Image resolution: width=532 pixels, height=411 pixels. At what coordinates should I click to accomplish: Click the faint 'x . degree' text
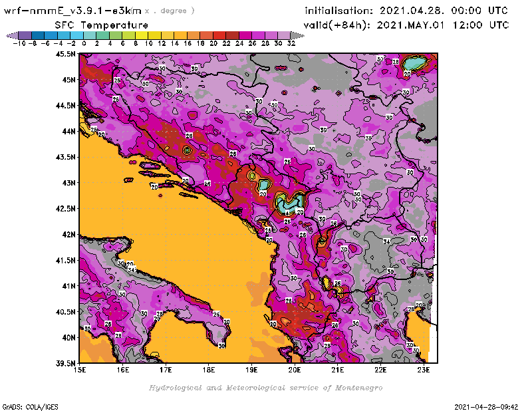click(170, 11)
